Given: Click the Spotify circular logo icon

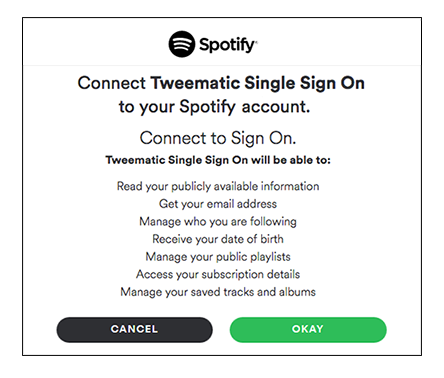Looking at the screenshot, I should click(182, 44).
